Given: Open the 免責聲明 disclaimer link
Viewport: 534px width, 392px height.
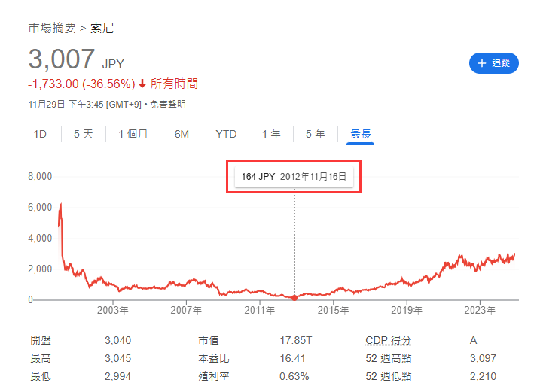Looking at the screenshot, I should (168, 104).
